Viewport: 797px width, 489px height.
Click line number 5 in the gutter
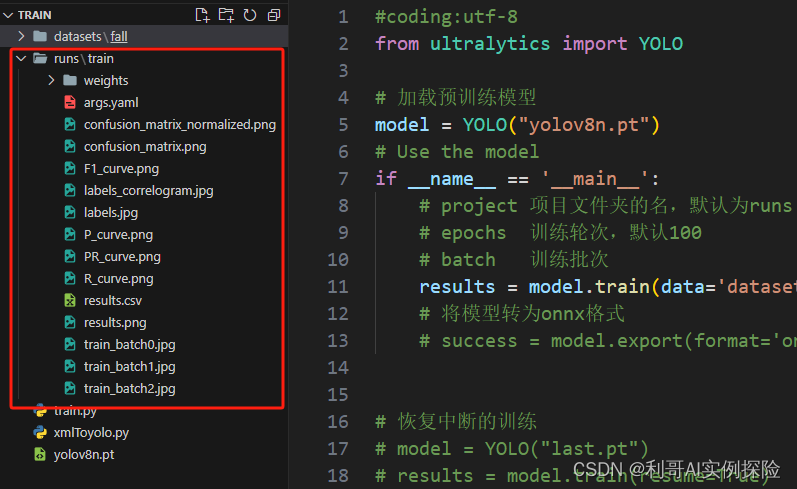pyautogui.click(x=343, y=125)
